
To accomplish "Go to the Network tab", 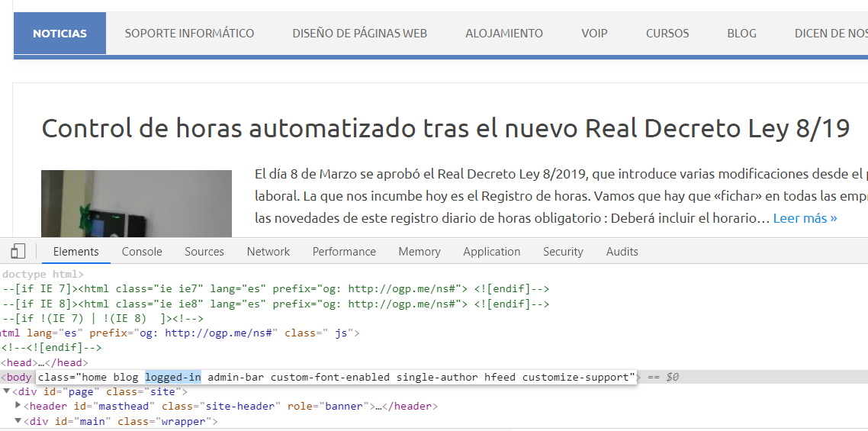I will click(x=268, y=252).
